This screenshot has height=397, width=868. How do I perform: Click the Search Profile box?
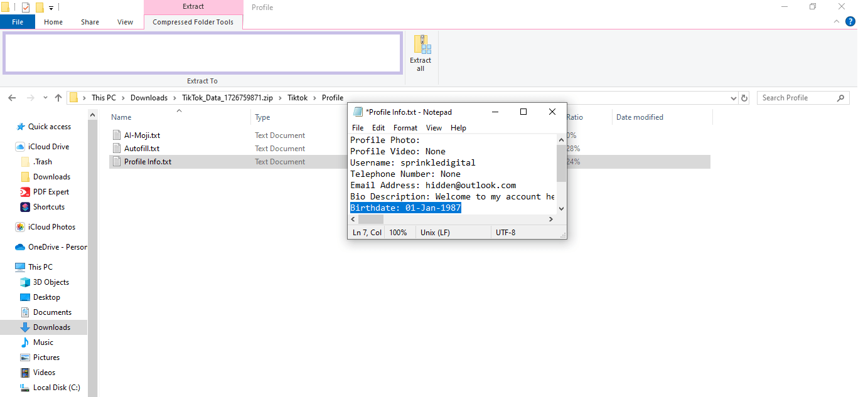797,98
